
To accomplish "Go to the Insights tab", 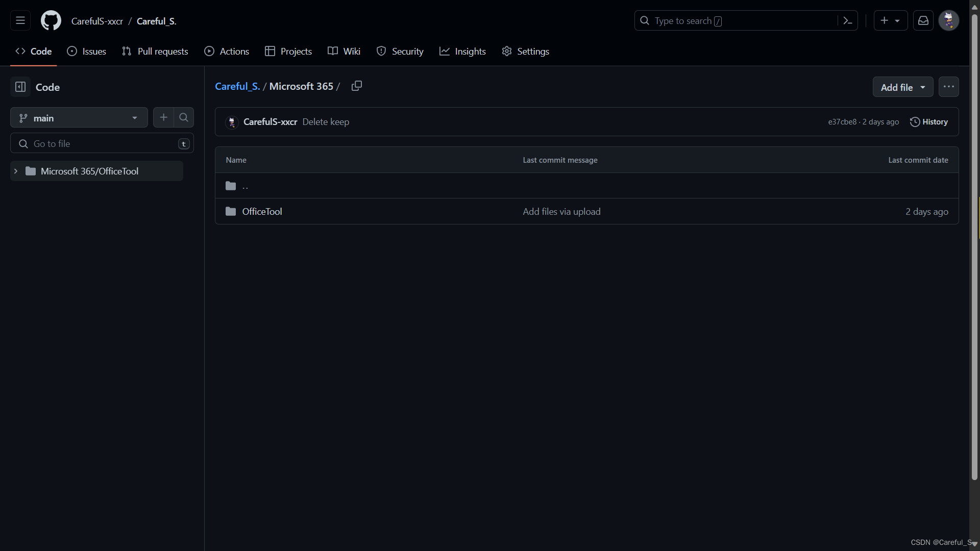I will pos(462,52).
